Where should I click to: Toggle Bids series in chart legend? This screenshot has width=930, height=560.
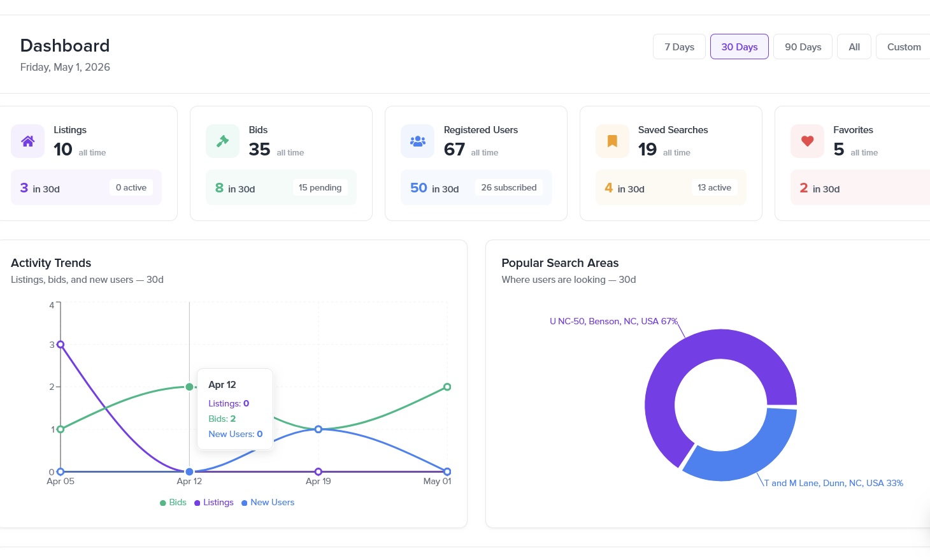173,502
